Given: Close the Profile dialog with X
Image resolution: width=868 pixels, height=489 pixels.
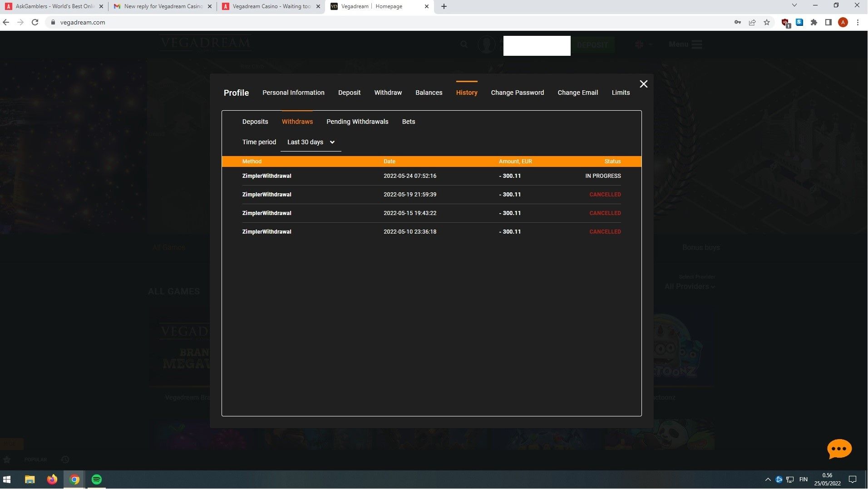Looking at the screenshot, I should 643,84.
